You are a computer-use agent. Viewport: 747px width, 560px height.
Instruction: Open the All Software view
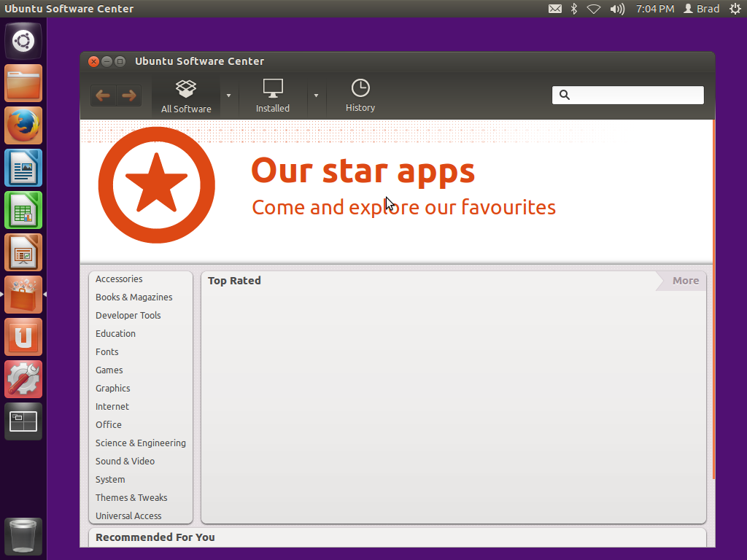(186, 96)
